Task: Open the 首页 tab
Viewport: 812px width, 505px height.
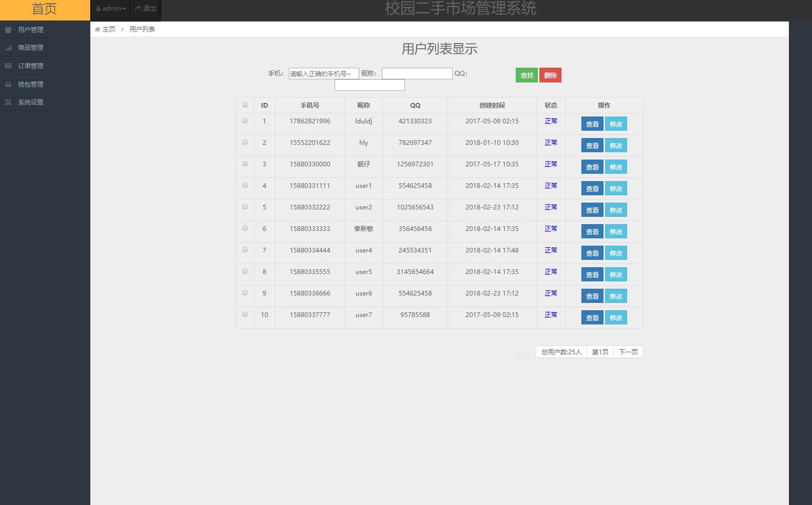Action: click(45, 9)
